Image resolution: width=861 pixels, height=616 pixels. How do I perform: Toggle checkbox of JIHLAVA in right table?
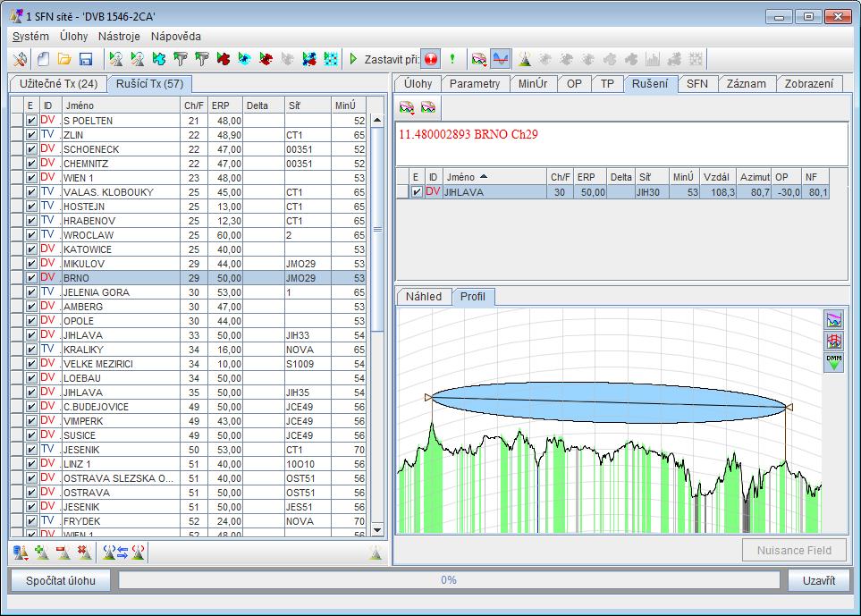[x=417, y=192]
